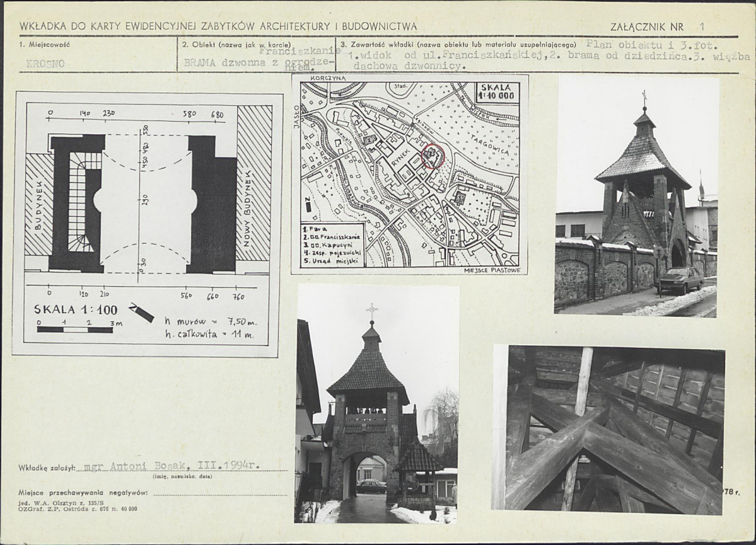Click the red circle on the town map
The width and height of the screenshot is (756, 545).
(433, 156)
